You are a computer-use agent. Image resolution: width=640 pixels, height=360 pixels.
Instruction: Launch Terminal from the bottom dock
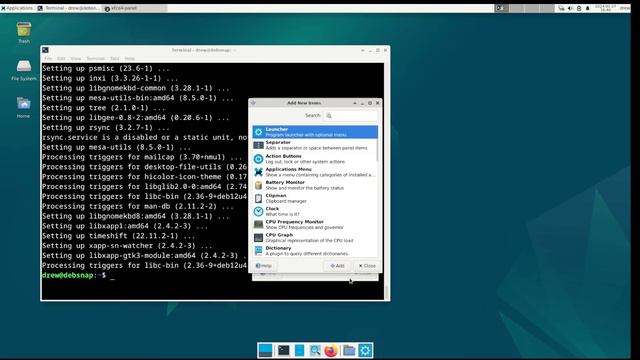pos(284,350)
